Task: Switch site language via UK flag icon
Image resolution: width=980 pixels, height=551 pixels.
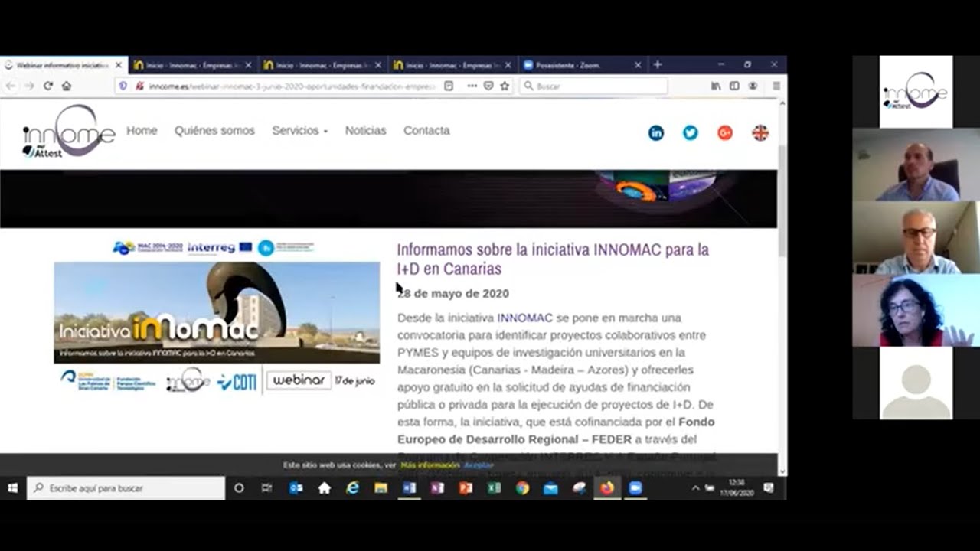Action: 760,132
